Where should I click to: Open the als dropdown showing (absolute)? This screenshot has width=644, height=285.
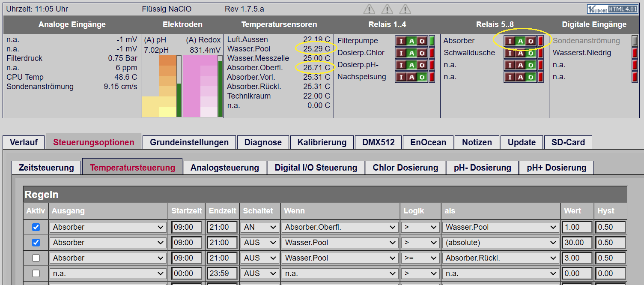[x=501, y=243]
